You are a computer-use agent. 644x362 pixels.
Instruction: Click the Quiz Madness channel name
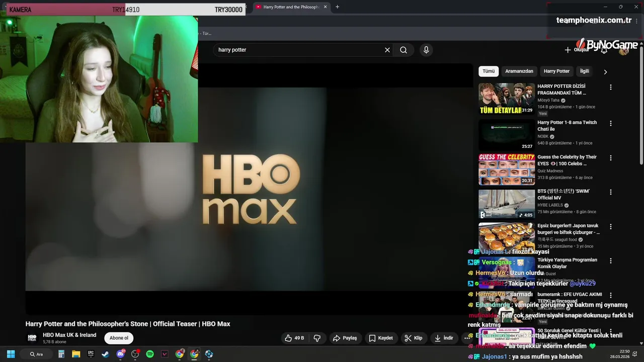pyautogui.click(x=550, y=171)
